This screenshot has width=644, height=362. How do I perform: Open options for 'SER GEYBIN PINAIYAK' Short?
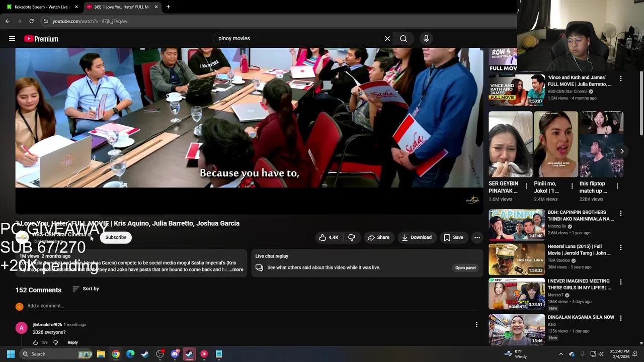point(527,186)
